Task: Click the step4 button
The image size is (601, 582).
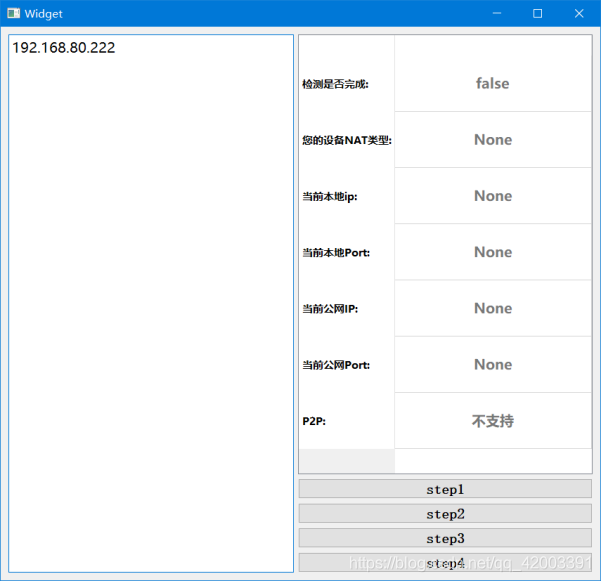Action: pyautogui.click(x=445, y=562)
